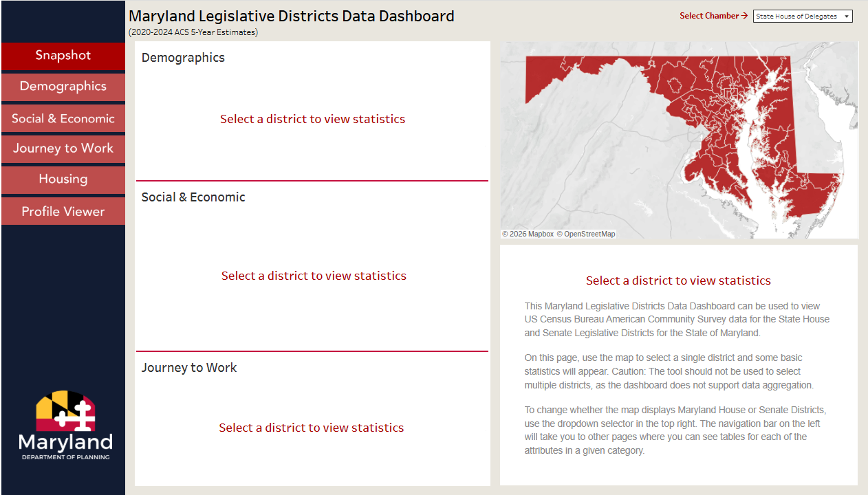The height and width of the screenshot is (495, 868).
Task: Go to Demographics in the left navigation bar
Action: point(63,87)
